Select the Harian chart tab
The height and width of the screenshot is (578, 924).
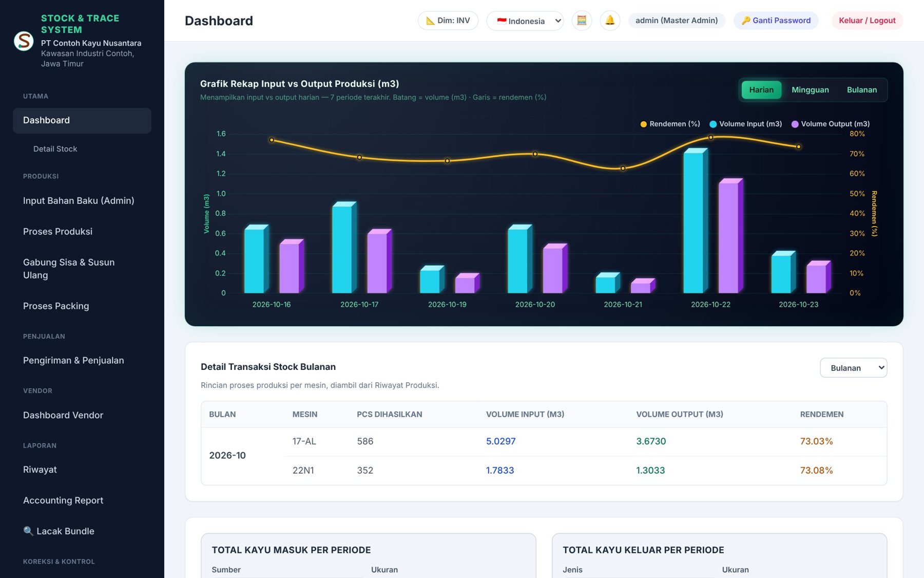(x=761, y=90)
